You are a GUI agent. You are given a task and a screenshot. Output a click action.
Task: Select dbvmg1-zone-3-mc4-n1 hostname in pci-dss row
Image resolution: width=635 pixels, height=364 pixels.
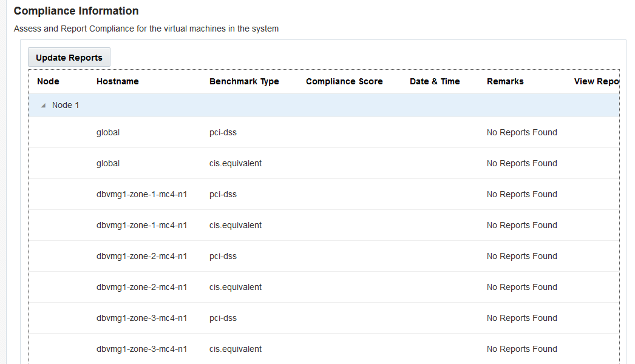(141, 318)
